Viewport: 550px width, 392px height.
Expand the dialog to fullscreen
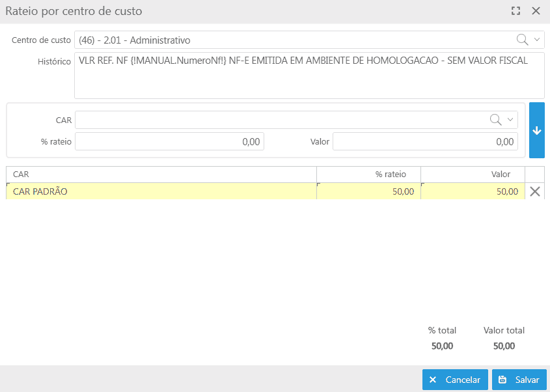click(516, 11)
